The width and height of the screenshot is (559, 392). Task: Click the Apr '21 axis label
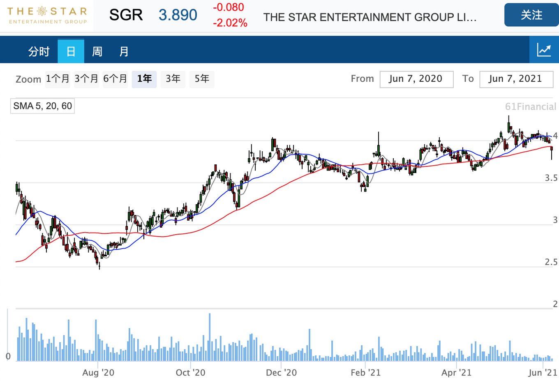pos(456,373)
